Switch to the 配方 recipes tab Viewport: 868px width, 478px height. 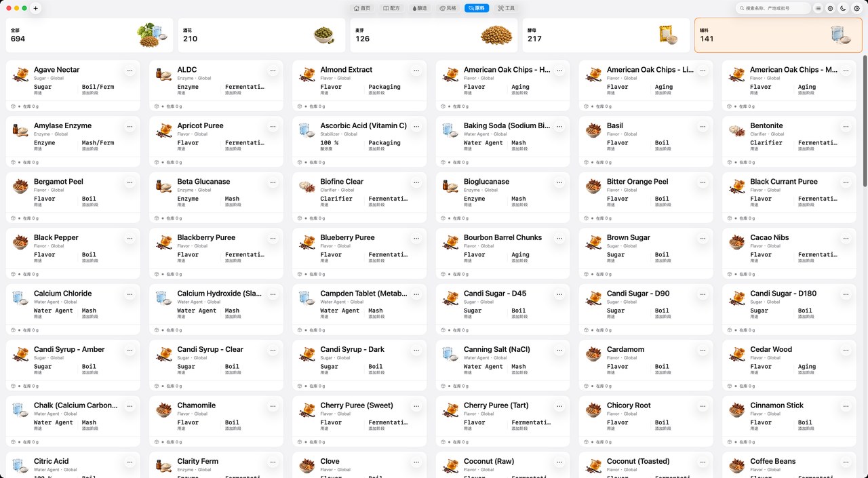392,8
